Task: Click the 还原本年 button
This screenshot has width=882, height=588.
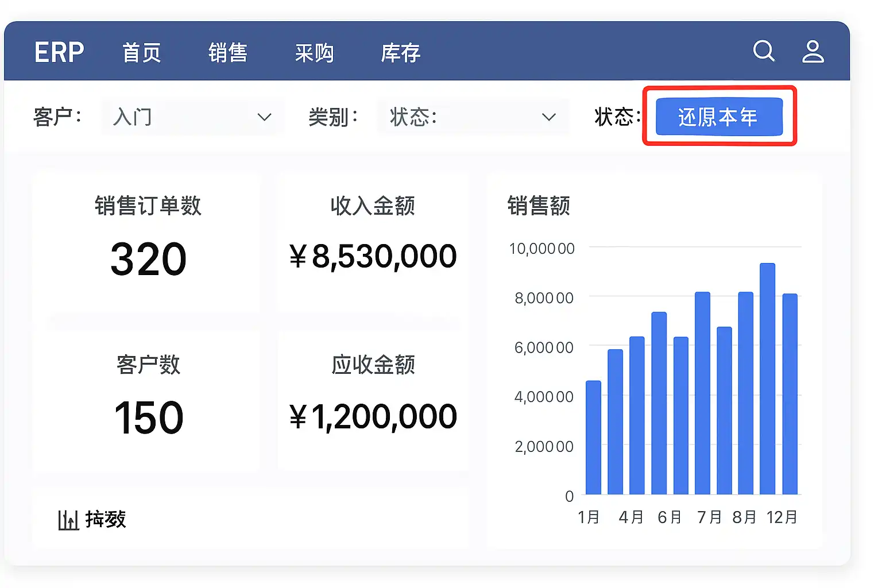Action: pos(719,117)
